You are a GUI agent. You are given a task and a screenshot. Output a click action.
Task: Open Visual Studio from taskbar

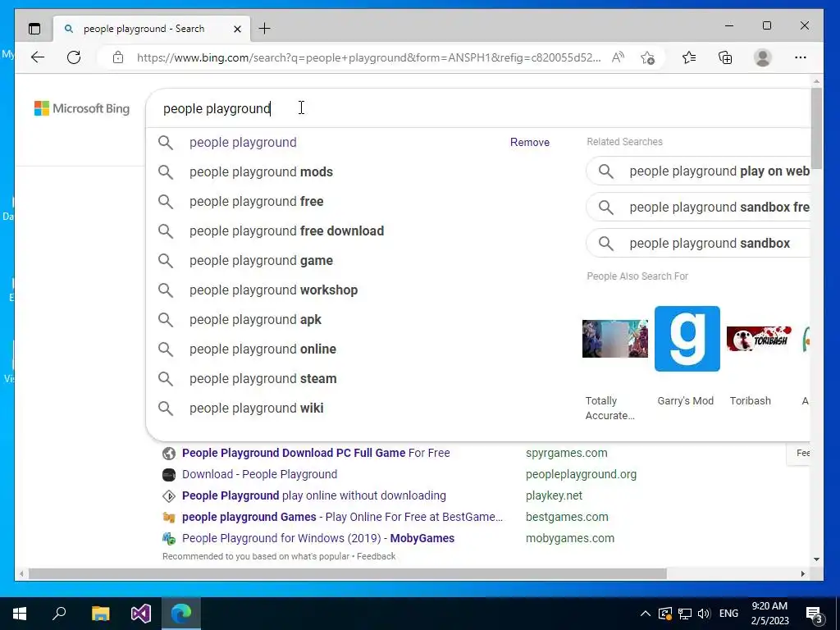click(x=141, y=614)
